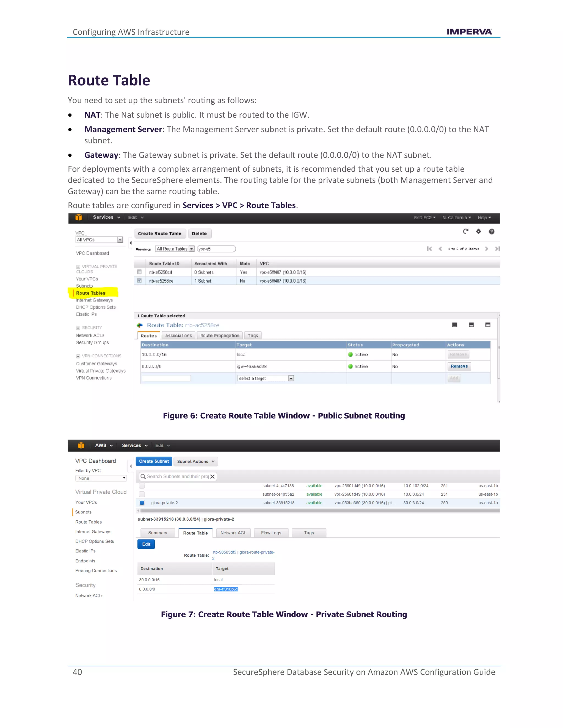
Task: Open the N. California region menu
Action: click(457, 218)
